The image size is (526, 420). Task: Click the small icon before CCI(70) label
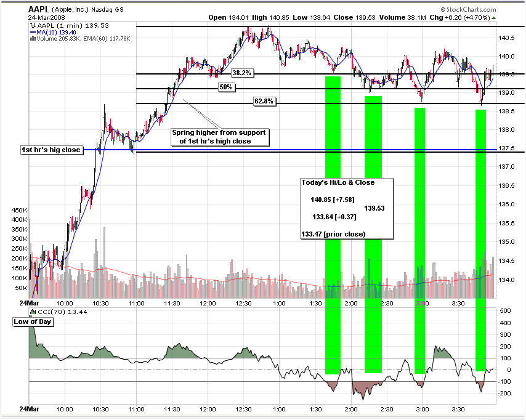[33, 312]
